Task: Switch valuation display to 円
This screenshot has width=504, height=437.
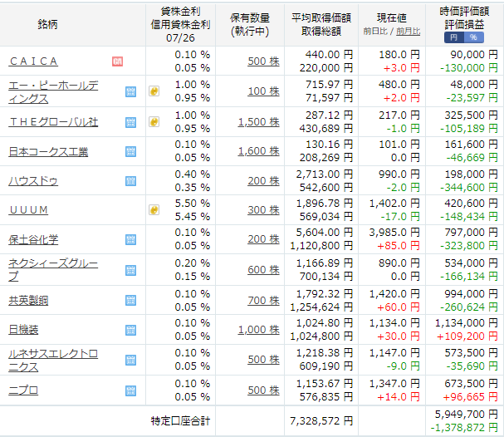Action: [x=454, y=37]
